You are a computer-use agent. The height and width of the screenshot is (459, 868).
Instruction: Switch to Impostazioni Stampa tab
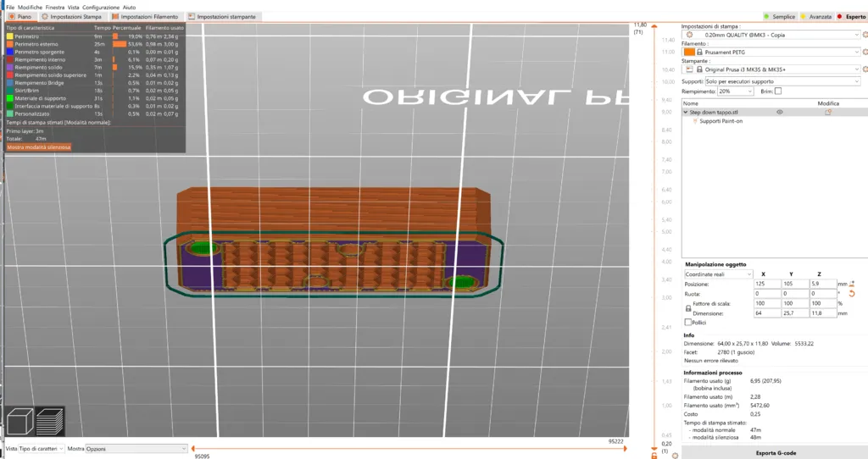[x=71, y=17]
